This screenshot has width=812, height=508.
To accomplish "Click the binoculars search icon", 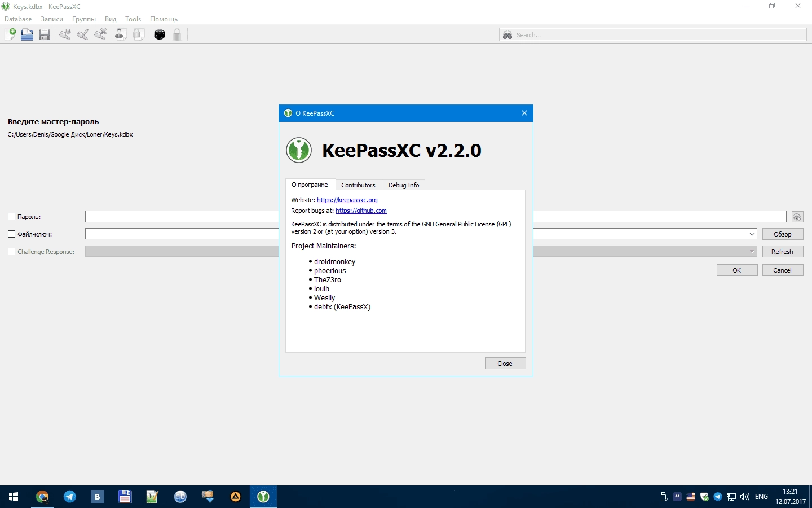I will point(507,35).
